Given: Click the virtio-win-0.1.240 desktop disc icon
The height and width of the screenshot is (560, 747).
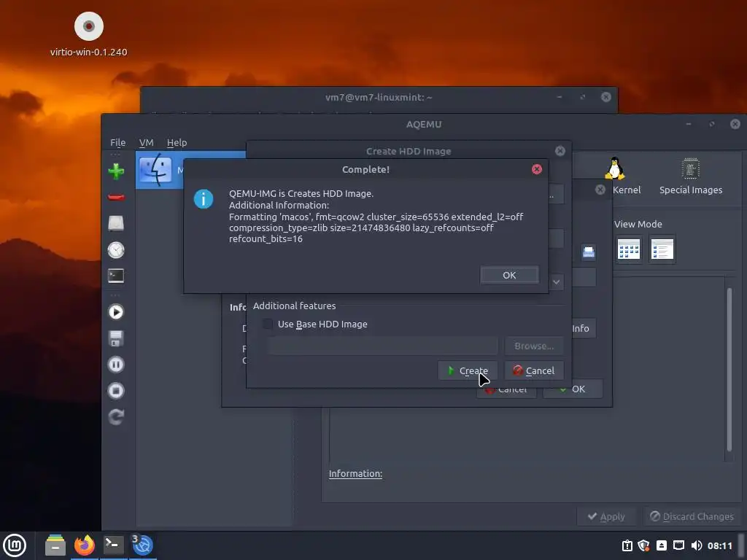Looking at the screenshot, I should tap(88, 26).
